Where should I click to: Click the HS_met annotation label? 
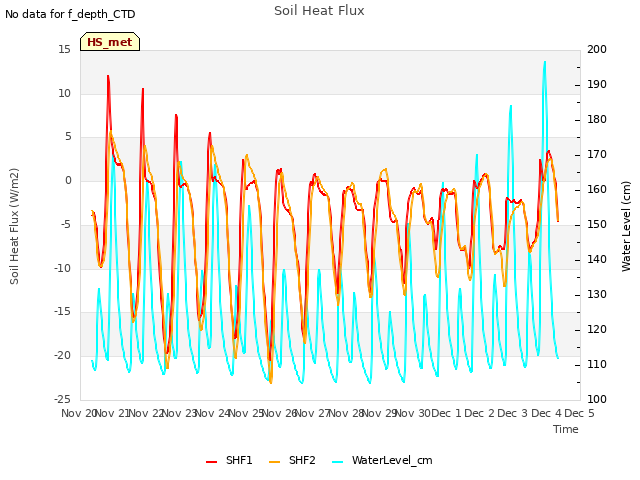(110, 42)
